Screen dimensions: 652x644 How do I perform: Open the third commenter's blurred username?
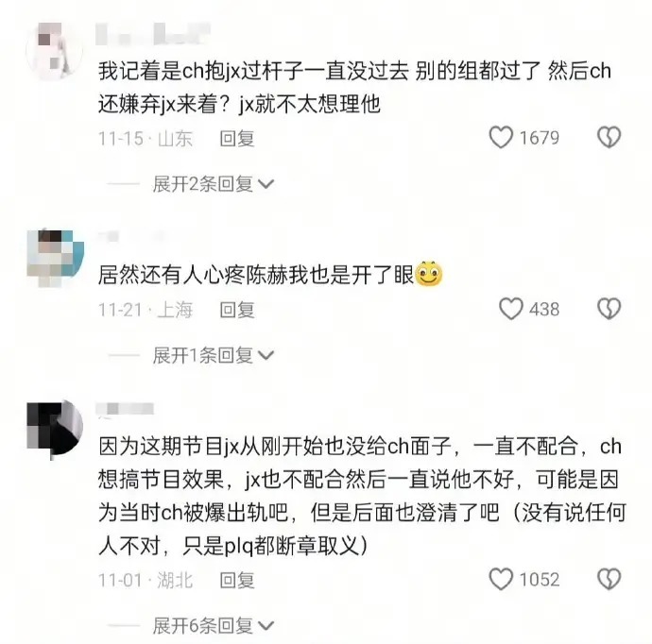125,409
